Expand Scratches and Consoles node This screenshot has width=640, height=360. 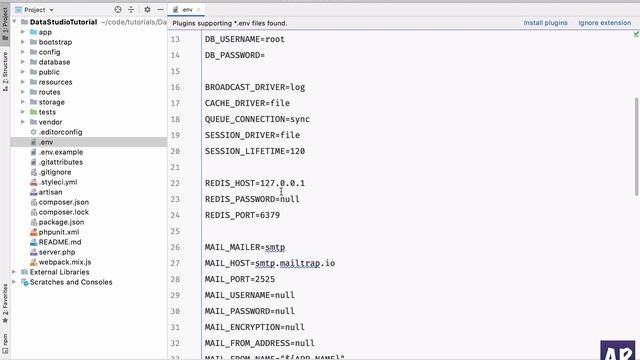[15, 282]
